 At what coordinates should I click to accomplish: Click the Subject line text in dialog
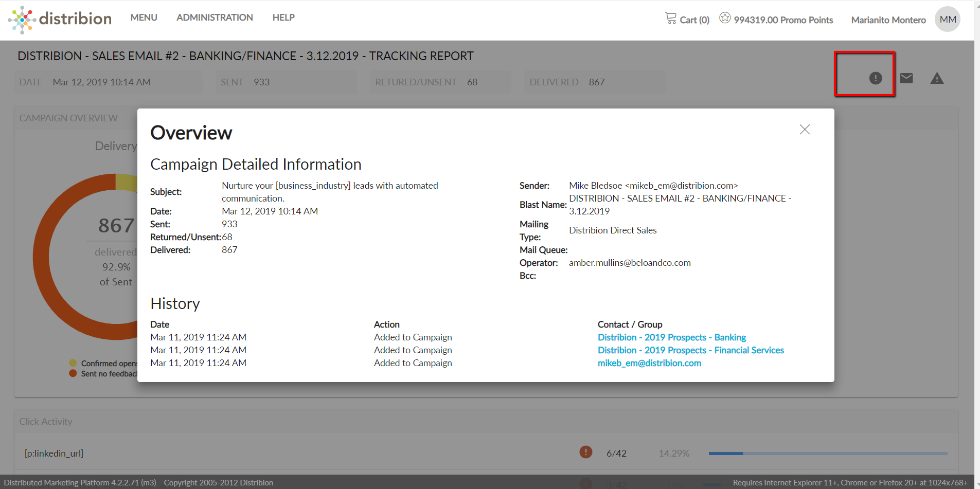click(330, 192)
